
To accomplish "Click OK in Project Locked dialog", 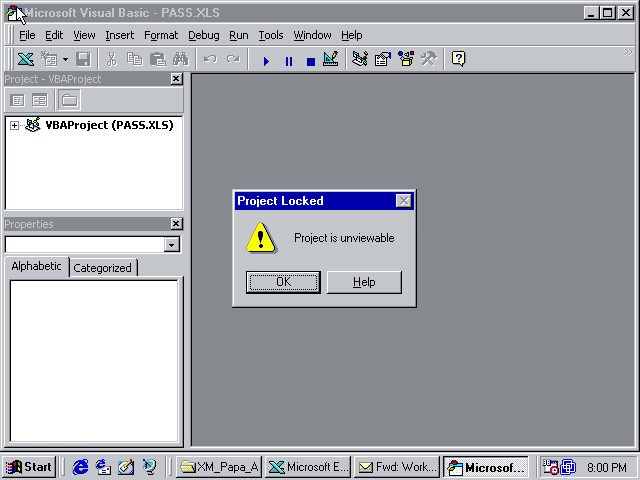I will point(283,282).
